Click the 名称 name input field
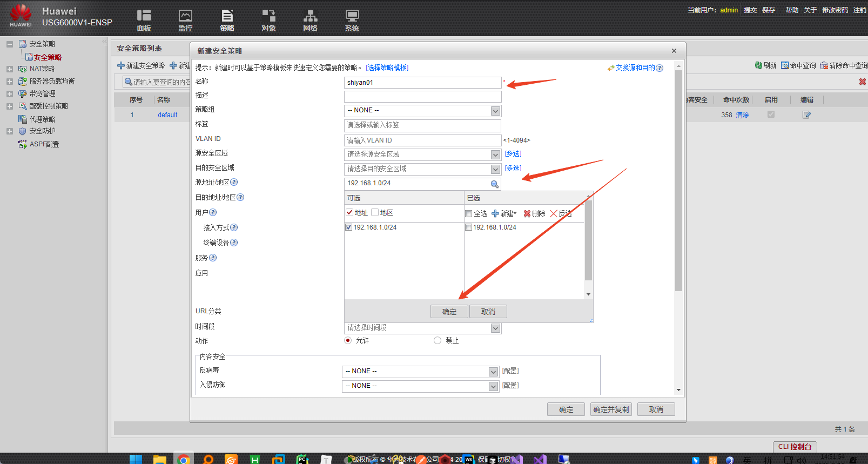The height and width of the screenshot is (464, 868). point(423,83)
